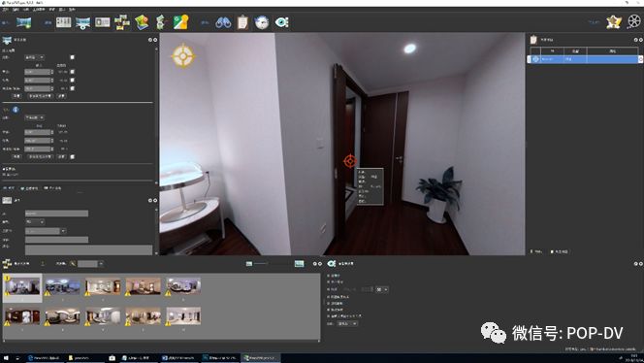Click the blue info icon in viewing parameters

point(16,110)
